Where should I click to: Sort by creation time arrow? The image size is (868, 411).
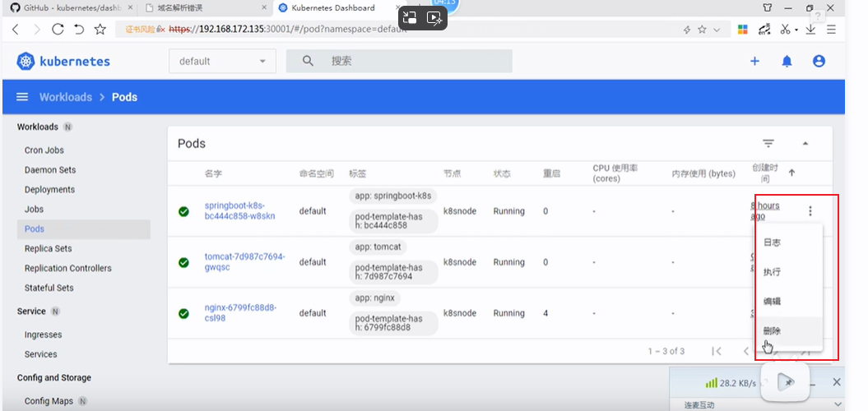coord(791,173)
